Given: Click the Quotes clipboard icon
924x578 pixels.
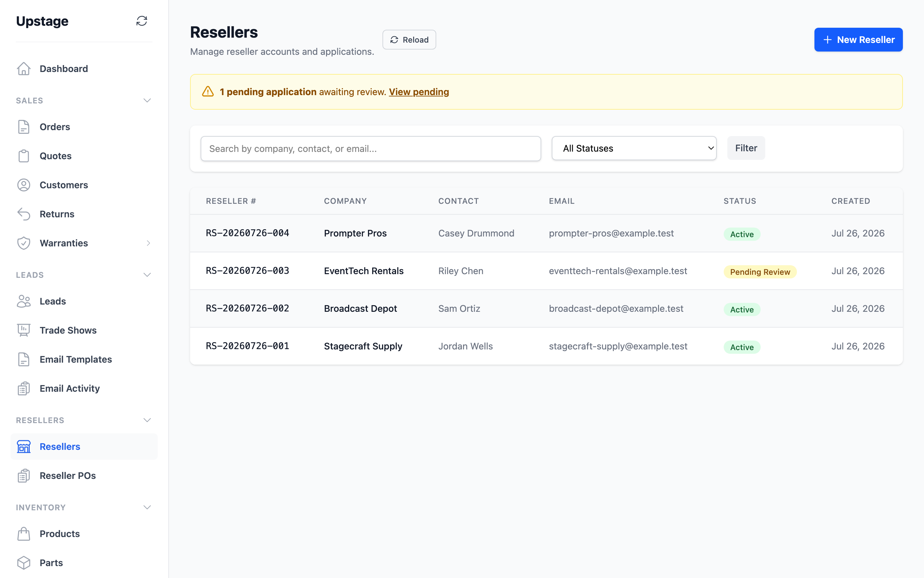Looking at the screenshot, I should point(24,156).
